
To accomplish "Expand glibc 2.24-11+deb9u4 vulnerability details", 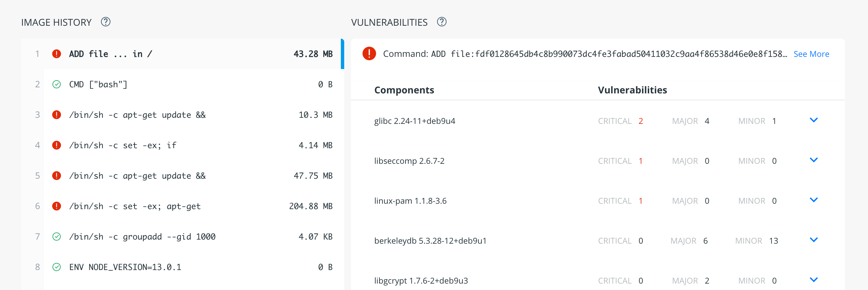I will point(813,120).
